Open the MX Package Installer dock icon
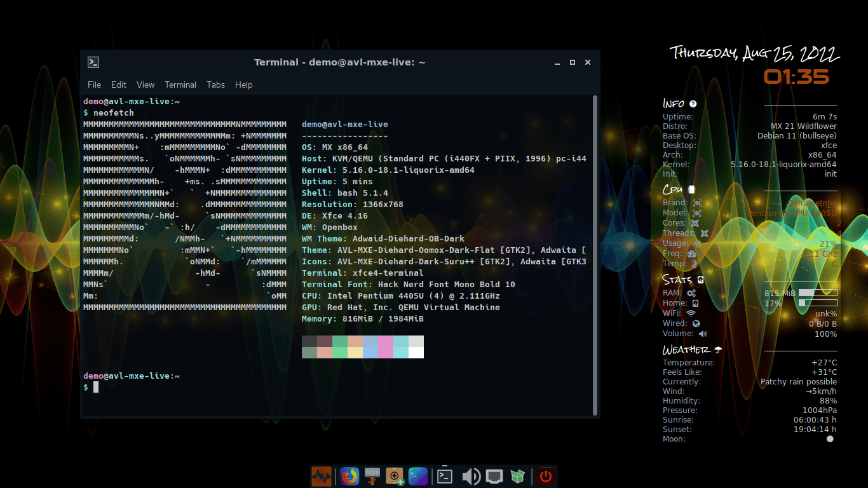The image size is (868, 488). tap(394, 476)
